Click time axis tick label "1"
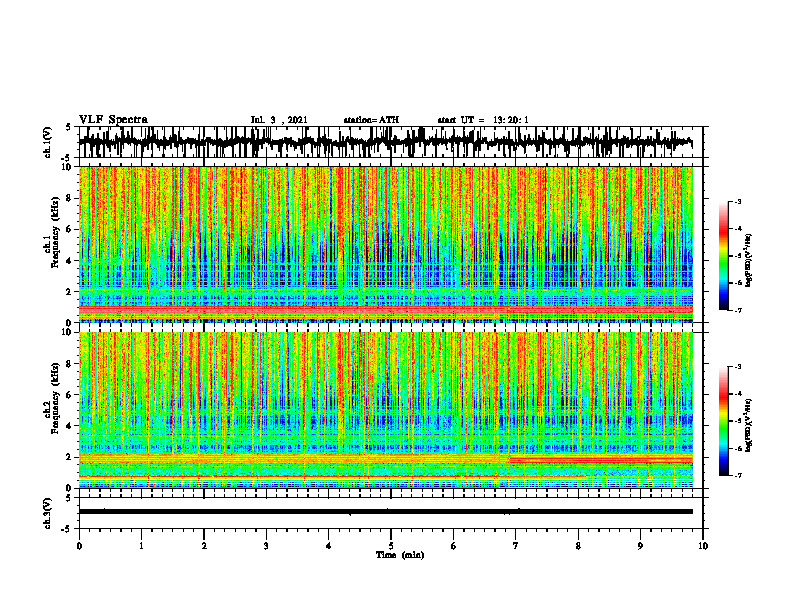 click(141, 546)
